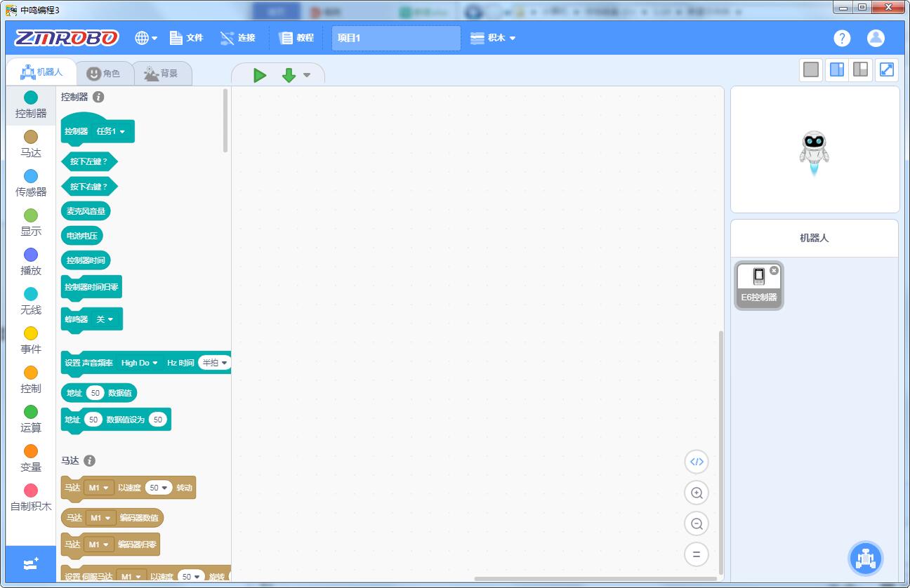Click the add extension icon at bottom-left
Image resolution: width=910 pixels, height=588 pixels.
pyautogui.click(x=31, y=564)
